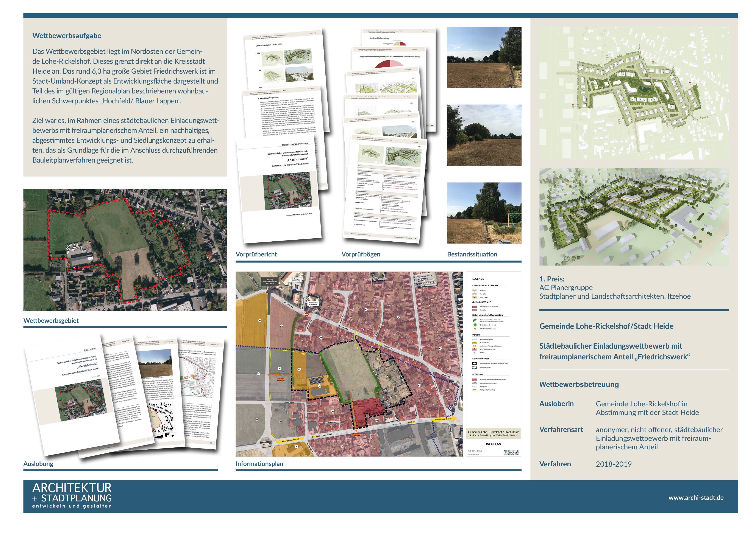The width and height of the screenshot is (756, 534).
Task: Click the 'Wettbewerbsaufgabe' heading
Action: [67, 36]
